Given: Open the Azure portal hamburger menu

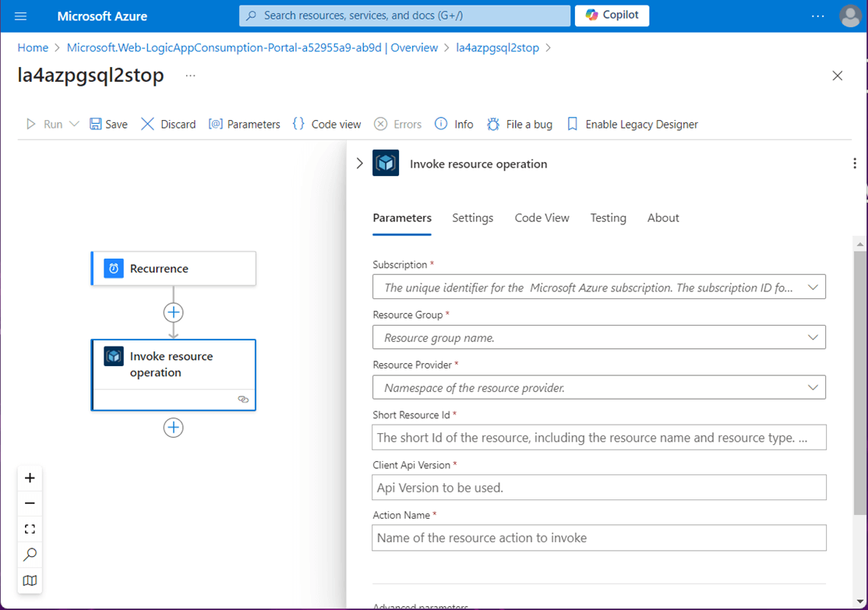Looking at the screenshot, I should pos(21,16).
